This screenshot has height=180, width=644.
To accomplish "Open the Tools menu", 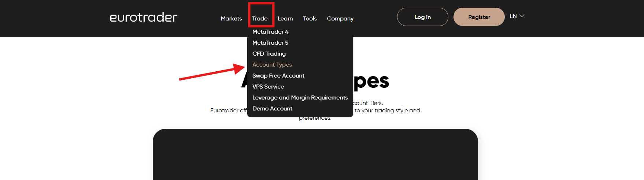I will 310,19.
